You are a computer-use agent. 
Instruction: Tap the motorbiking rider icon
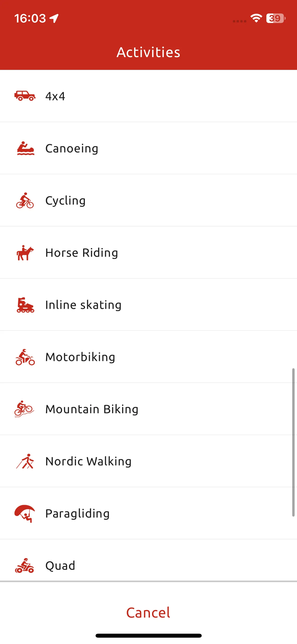pyautogui.click(x=25, y=357)
